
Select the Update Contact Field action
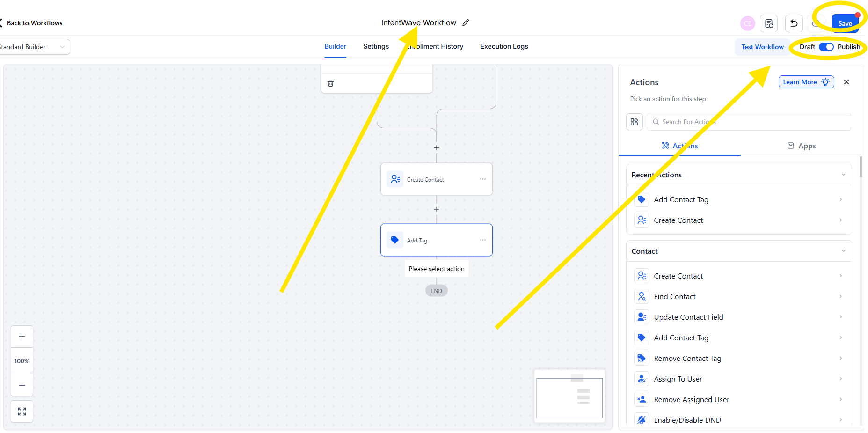[x=688, y=317]
